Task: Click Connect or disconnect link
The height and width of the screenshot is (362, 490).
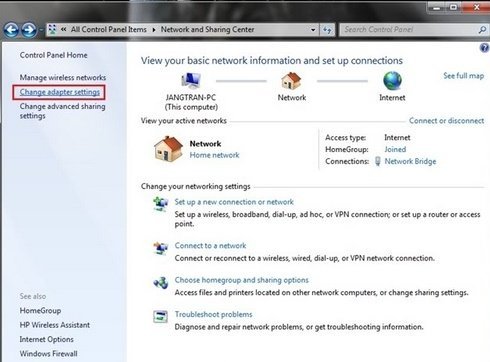Action: [x=446, y=121]
